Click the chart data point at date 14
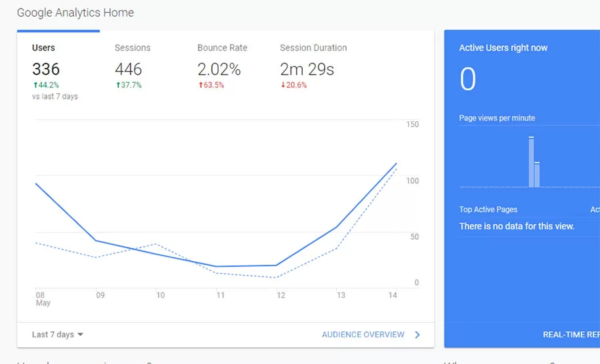 (397, 163)
